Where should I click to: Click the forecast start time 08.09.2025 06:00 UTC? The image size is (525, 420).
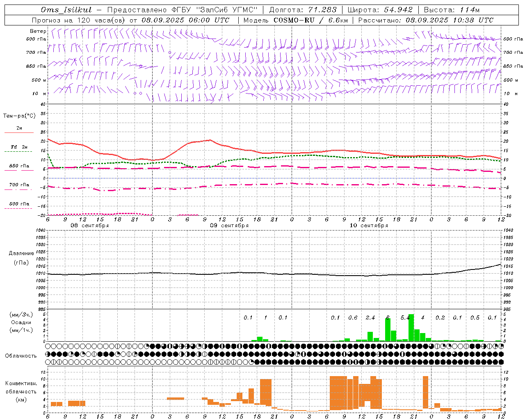tap(185, 20)
